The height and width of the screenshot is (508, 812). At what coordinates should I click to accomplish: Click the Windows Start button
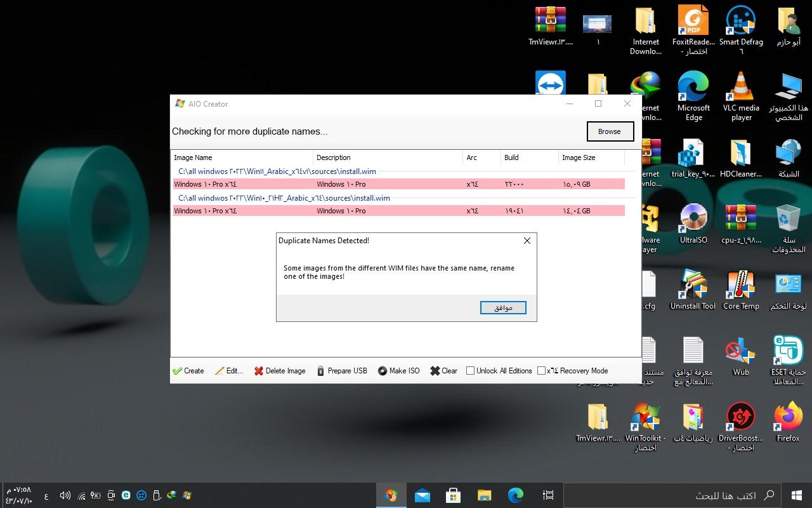tap(797, 495)
